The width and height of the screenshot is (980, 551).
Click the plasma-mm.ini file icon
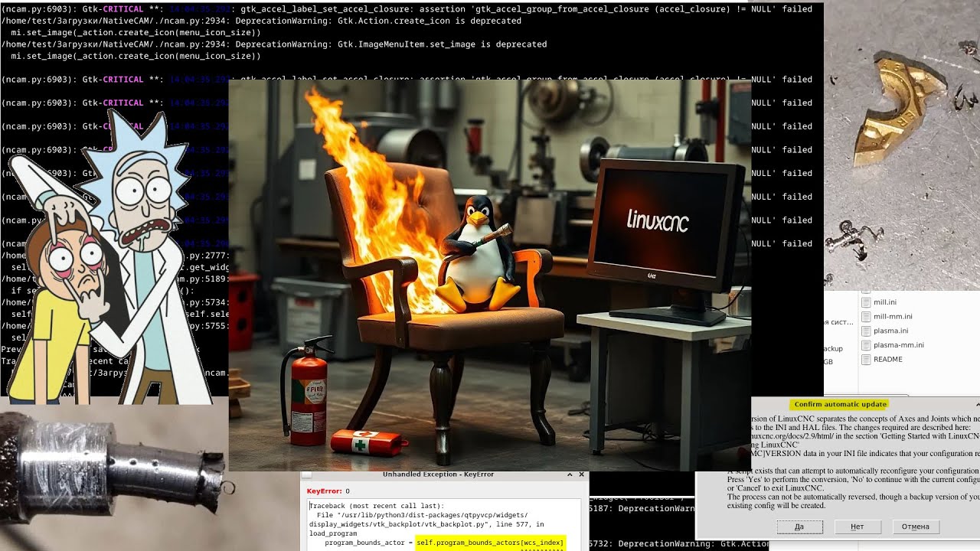(x=866, y=345)
